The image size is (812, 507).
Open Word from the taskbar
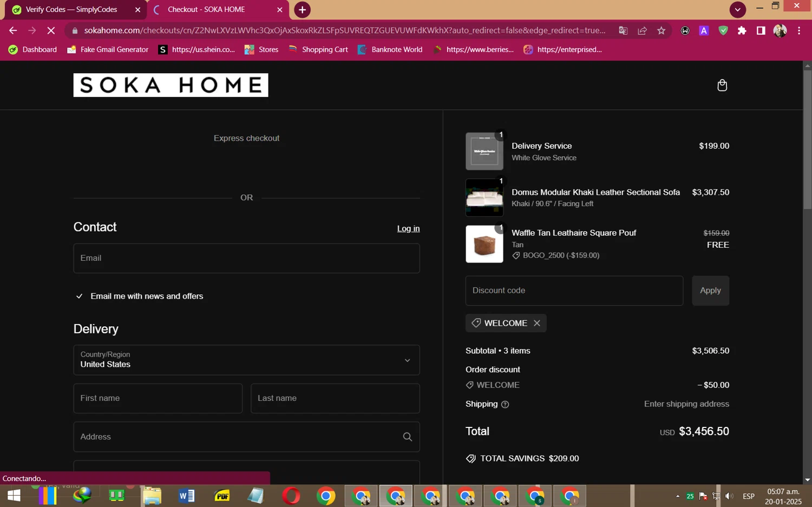point(186,496)
